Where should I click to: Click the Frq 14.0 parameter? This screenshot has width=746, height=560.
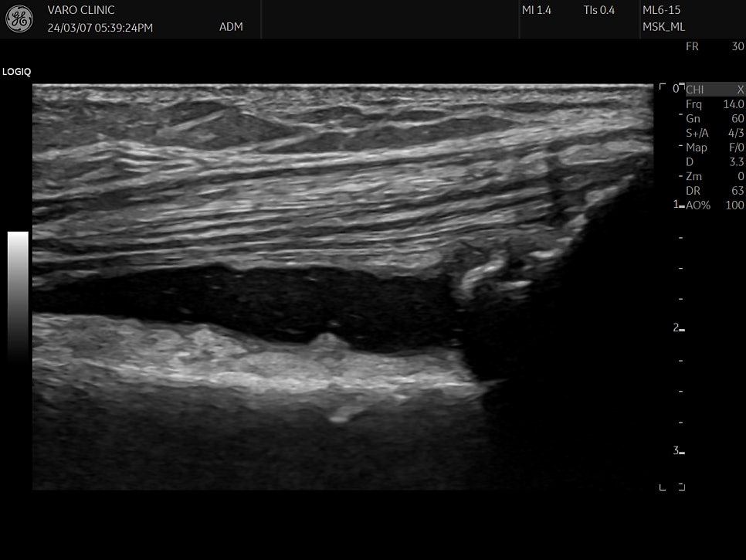pos(714,104)
